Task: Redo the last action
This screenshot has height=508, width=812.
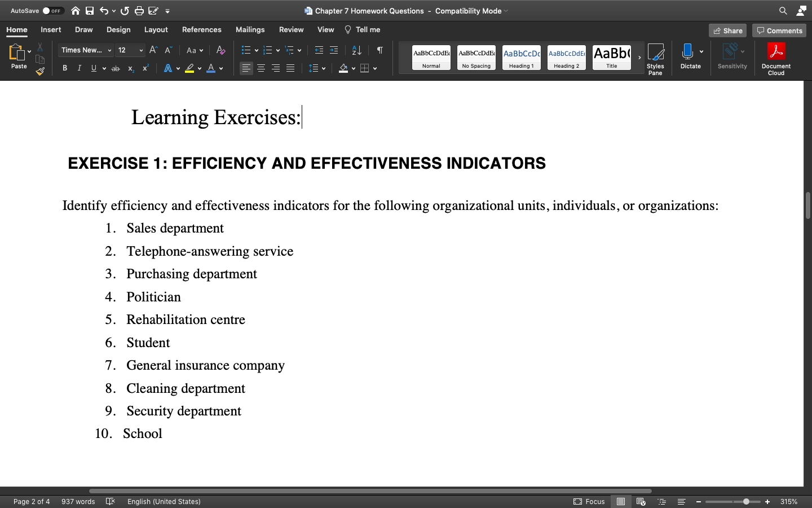Action: [125, 11]
